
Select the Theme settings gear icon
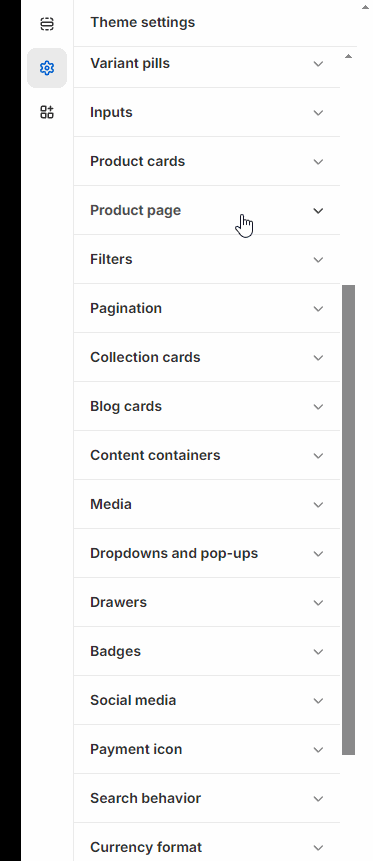click(47, 68)
